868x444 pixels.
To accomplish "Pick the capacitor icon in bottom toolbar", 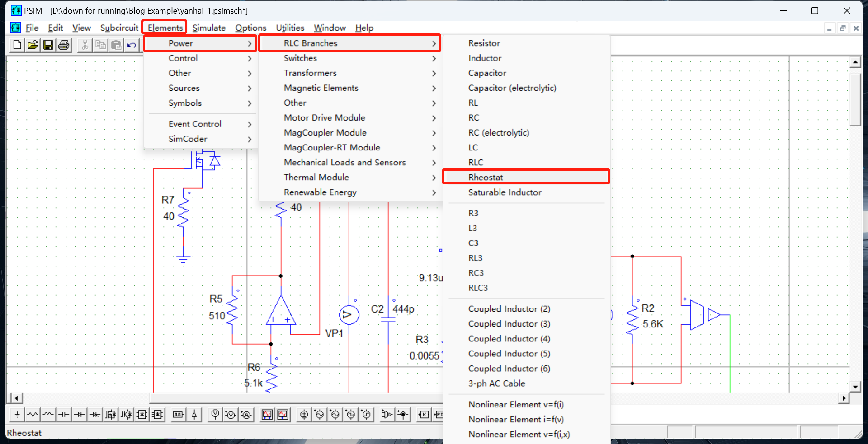I will [64, 415].
